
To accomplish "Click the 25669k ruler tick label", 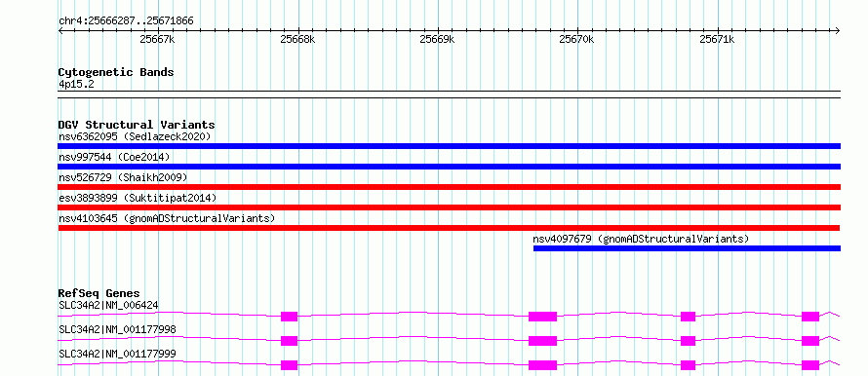I will click(x=437, y=39).
